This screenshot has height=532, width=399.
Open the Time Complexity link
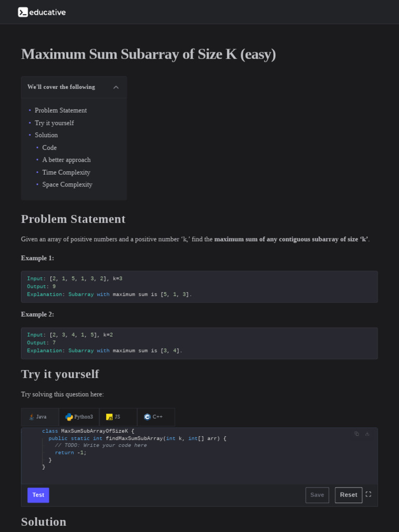[x=66, y=172]
